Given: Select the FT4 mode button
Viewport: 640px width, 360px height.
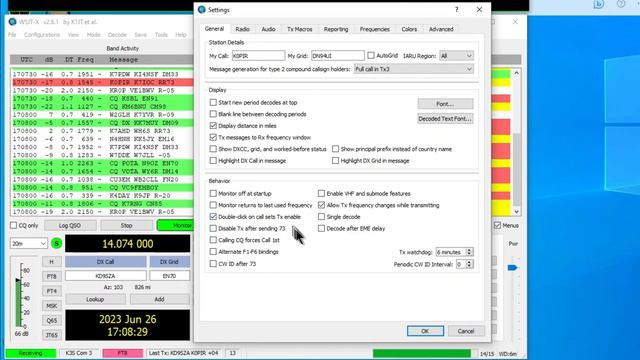Looking at the screenshot, I should (x=51, y=291).
